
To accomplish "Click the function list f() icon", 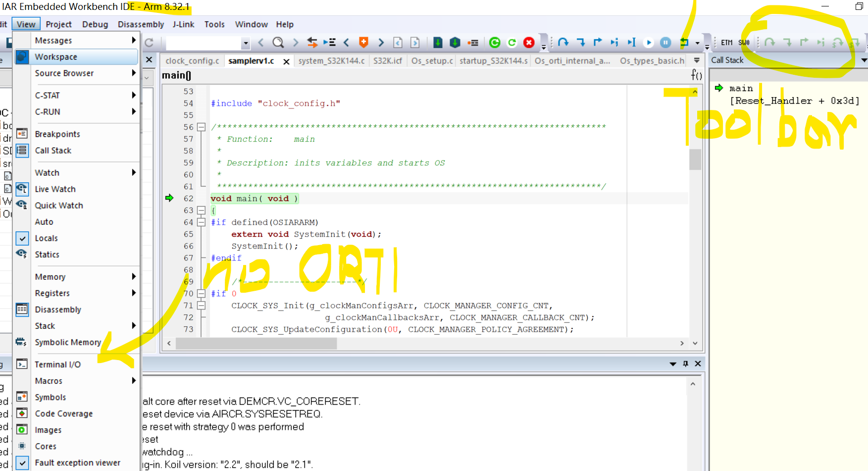I will click(696, 75).
